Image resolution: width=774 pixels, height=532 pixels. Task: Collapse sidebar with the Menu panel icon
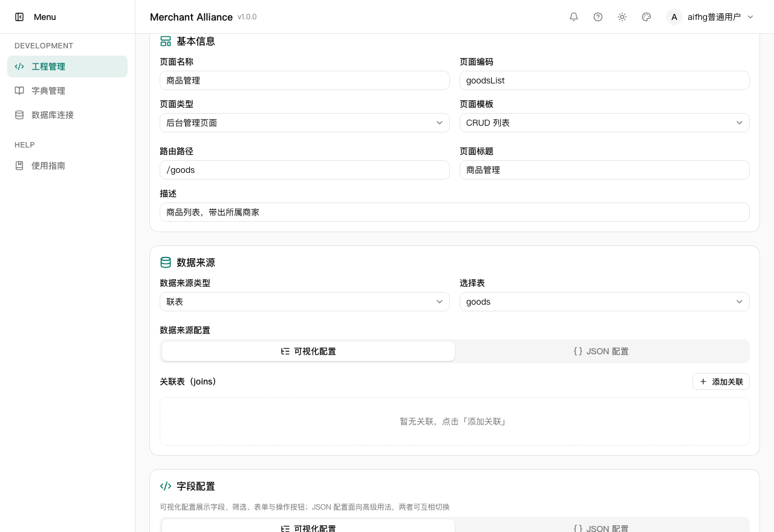[19, 17]
